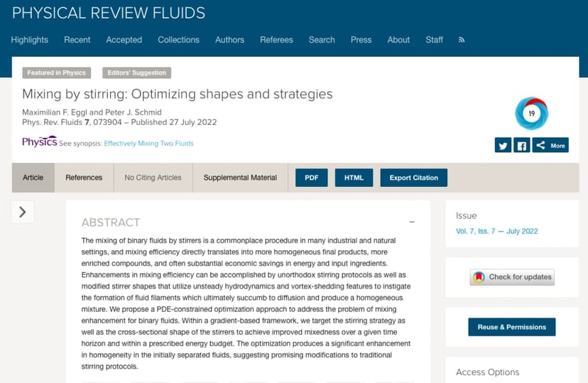
Task: Switch to the References tab
Action: 84,178
